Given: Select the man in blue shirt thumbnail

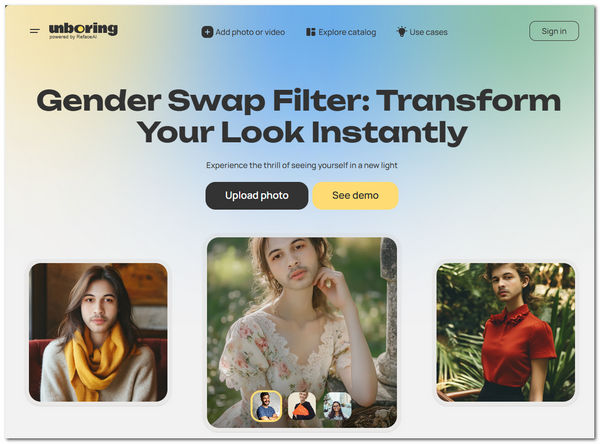Looking at the screenshot, I should click(x=267, y=406).
